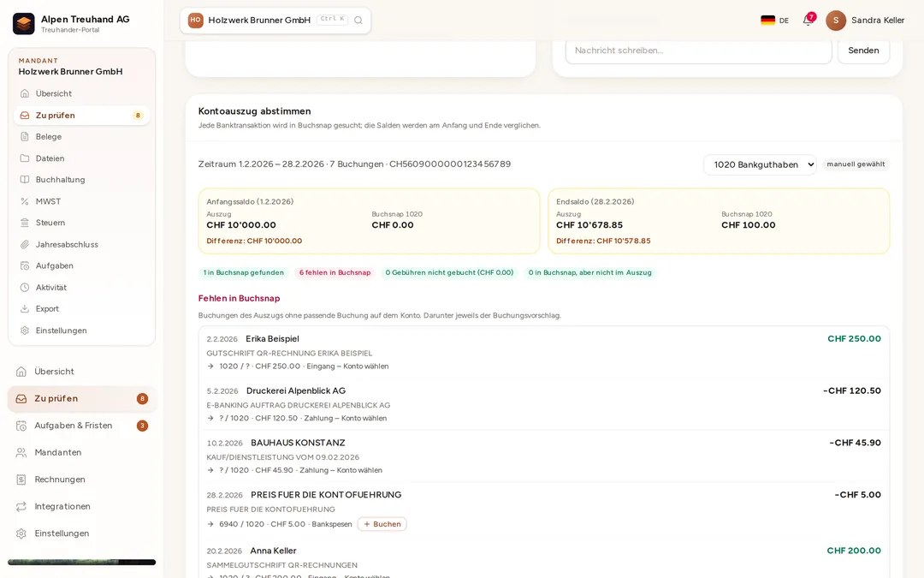Click the Aktivität clock icon
This screenshot has height=578, width=924.
[x=25, y=287]
